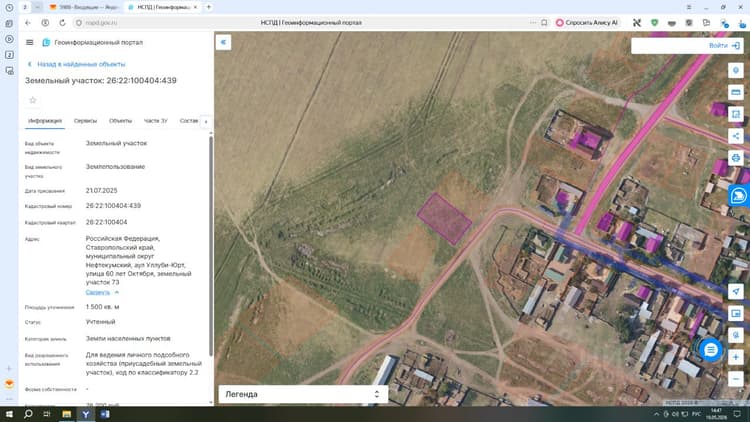Zoom in the map with plus button
The height and width of the screenshot is (422, 750).
point(736,357)
